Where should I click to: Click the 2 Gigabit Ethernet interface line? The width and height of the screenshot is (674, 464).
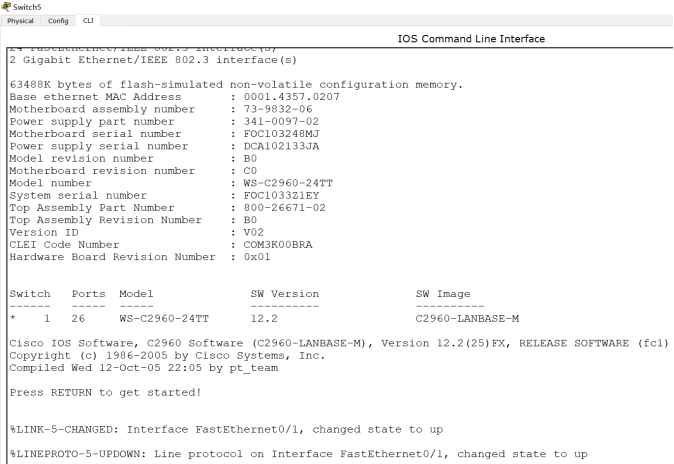[153, 60]
